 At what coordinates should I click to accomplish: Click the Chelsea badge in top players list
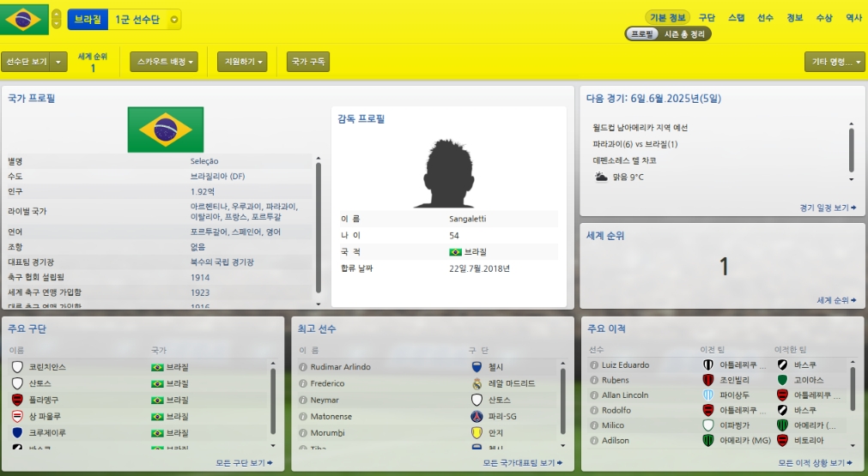pyautogui.click(x=476, y=367)
